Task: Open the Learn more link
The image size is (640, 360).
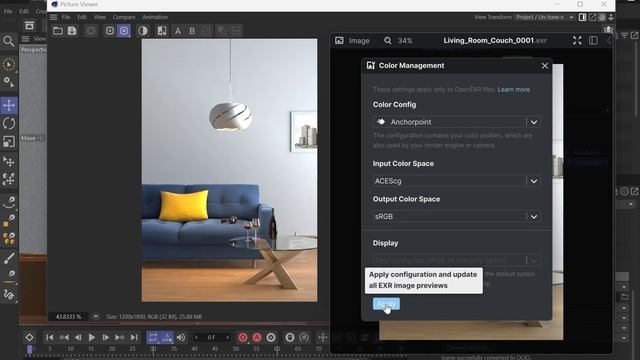Action: click(513, 89)
